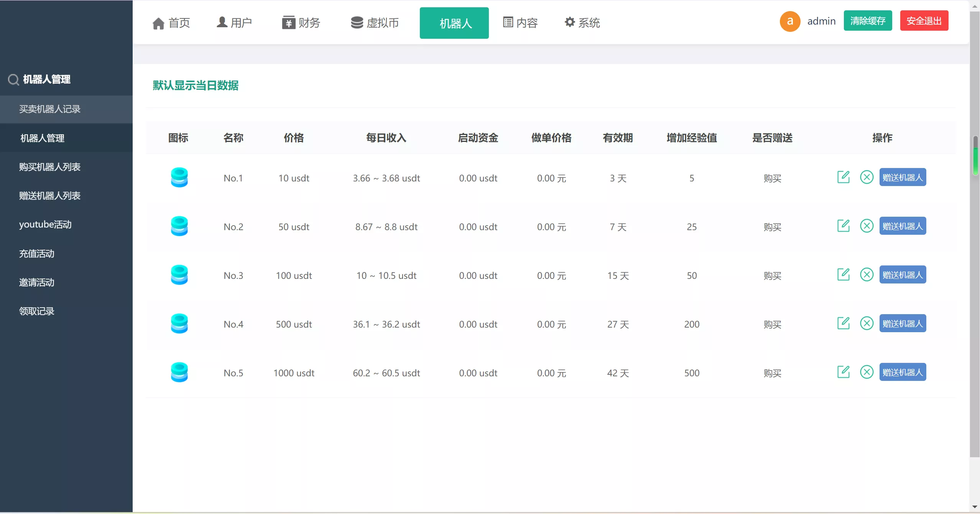Image resolution: width=980 pixels, height=514 pixels.
Task: Open youtube活动 sidebar item
Action: pyautogui.click(x=45, y=224)
